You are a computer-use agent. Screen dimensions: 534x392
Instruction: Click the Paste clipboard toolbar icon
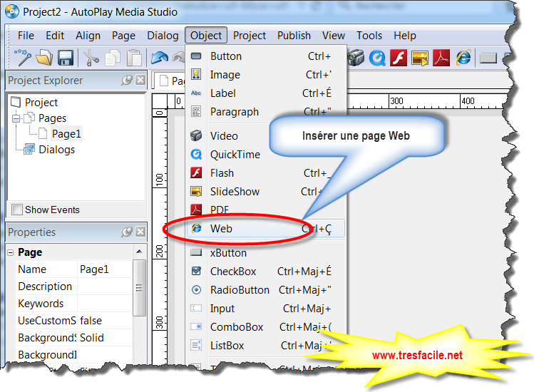point(134,58)
